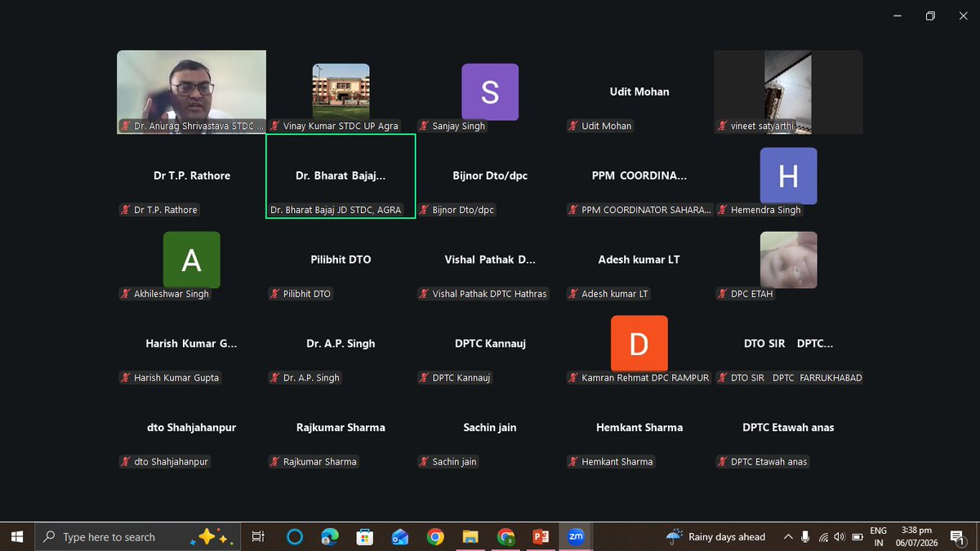Click muted mic icon beside Hemendra Singh
Screen dimensions: 980x551
click(723, 210)
